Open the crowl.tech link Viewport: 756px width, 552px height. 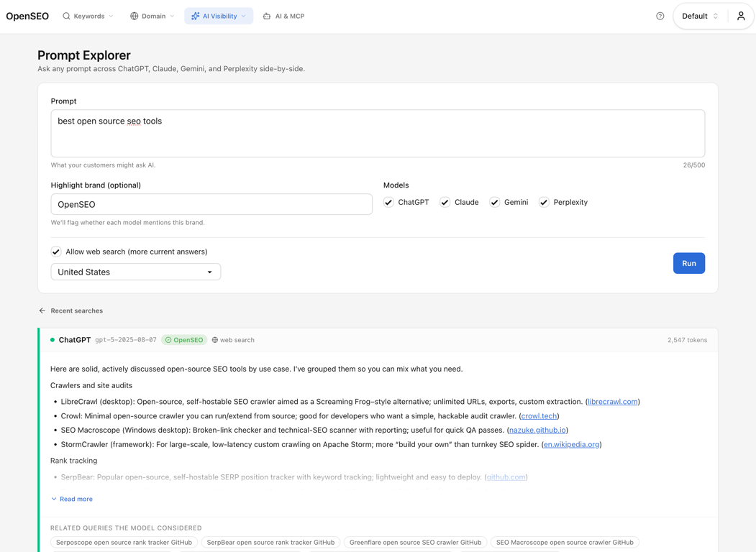click(x=539, y=415)
